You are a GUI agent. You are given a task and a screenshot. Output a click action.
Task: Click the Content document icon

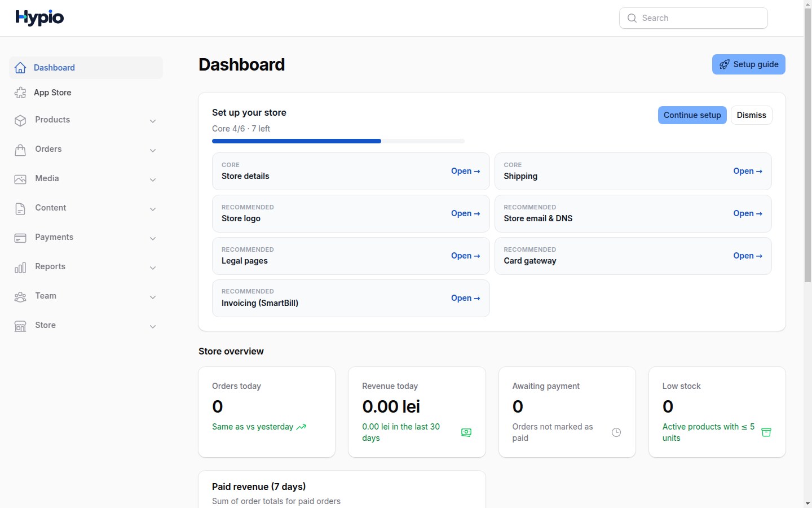20,208
